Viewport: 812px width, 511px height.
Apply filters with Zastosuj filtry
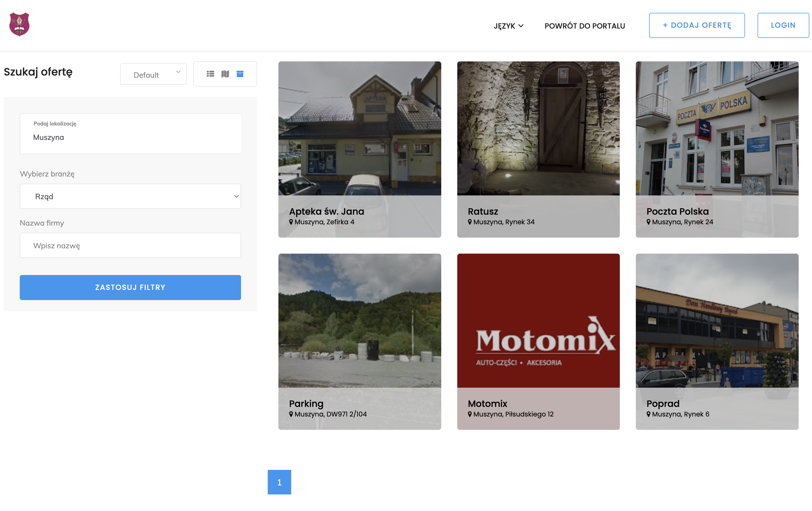coord(130,287)
